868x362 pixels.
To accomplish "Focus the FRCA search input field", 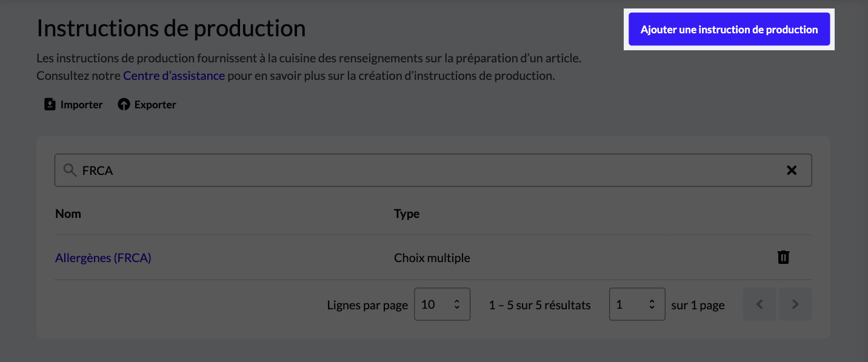I will [x=433, y=170].
